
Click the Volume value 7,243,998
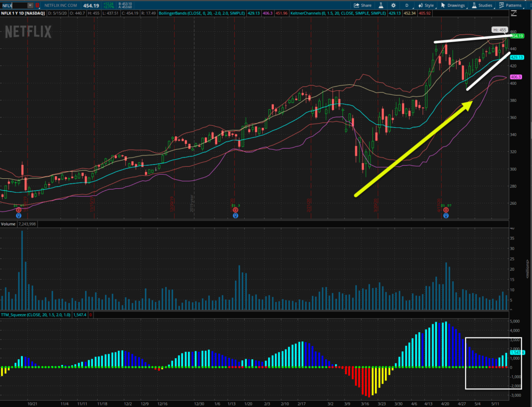(27, 224)
